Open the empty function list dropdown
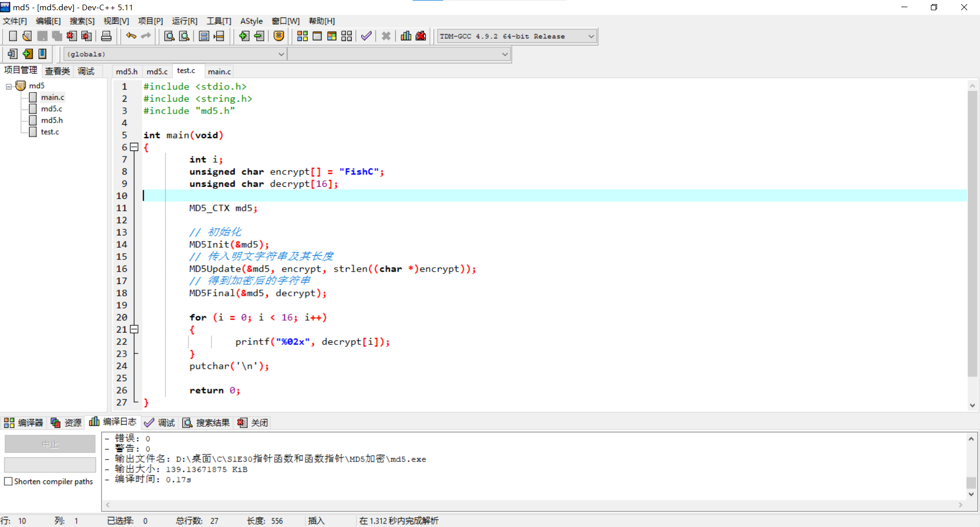The image size is (980, 527). click(505, 54)
